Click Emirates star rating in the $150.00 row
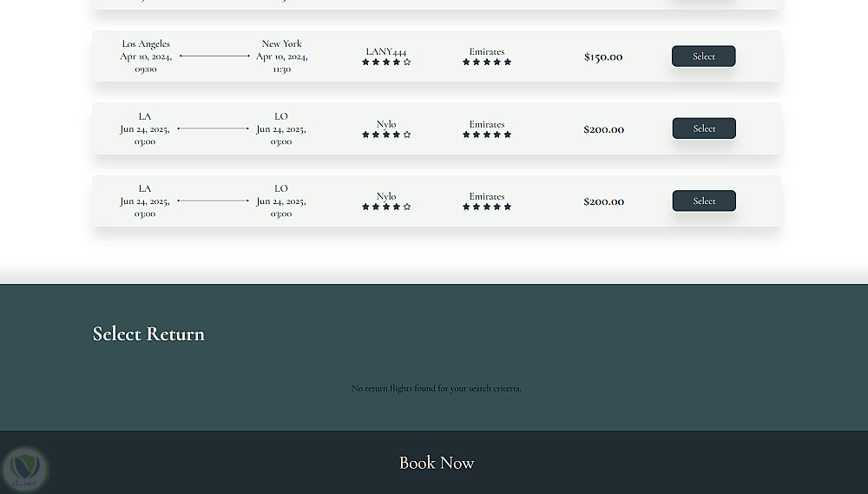This screenshot has width=868, height=494. (x=487, y=63)
